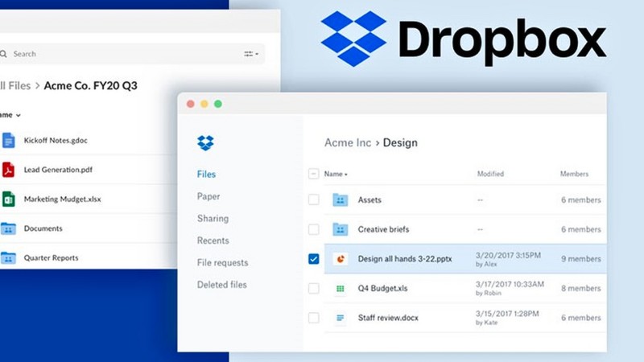Image resolution: width=644 pixels, height=362 pixels.
Task: Open Staff review.docx file name
Action: coord(388,318)
